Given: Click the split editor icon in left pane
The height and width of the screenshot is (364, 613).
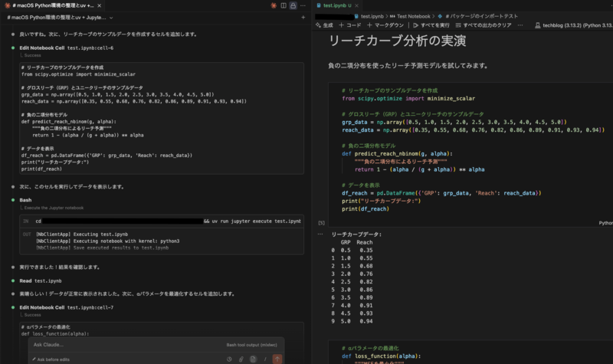Looking at the screenshot, I should pos(284,5).
